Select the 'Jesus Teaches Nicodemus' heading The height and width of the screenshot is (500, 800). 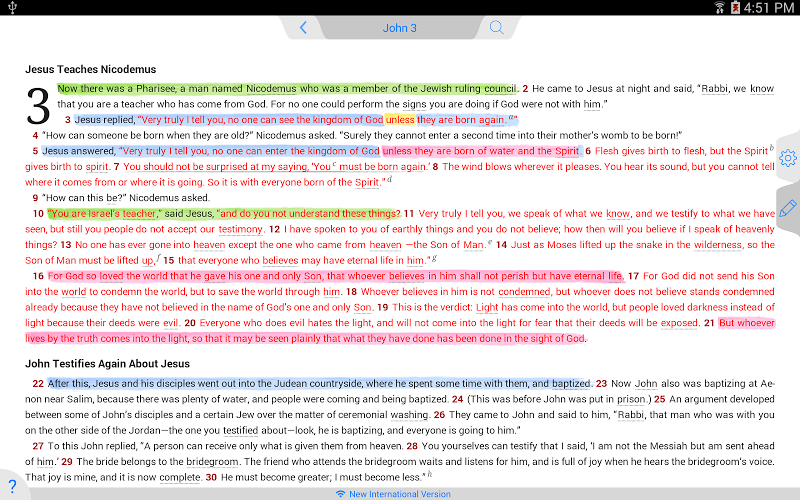(x=91, y=69)
